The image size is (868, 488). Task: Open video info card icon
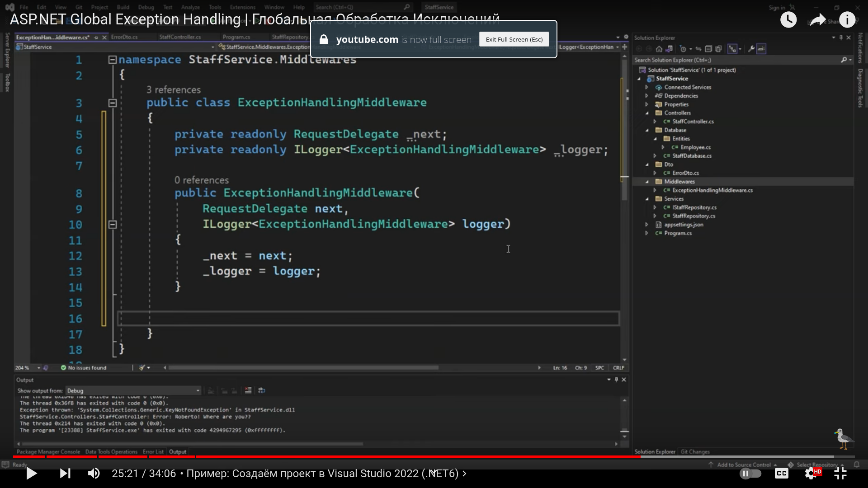(847, 20)
